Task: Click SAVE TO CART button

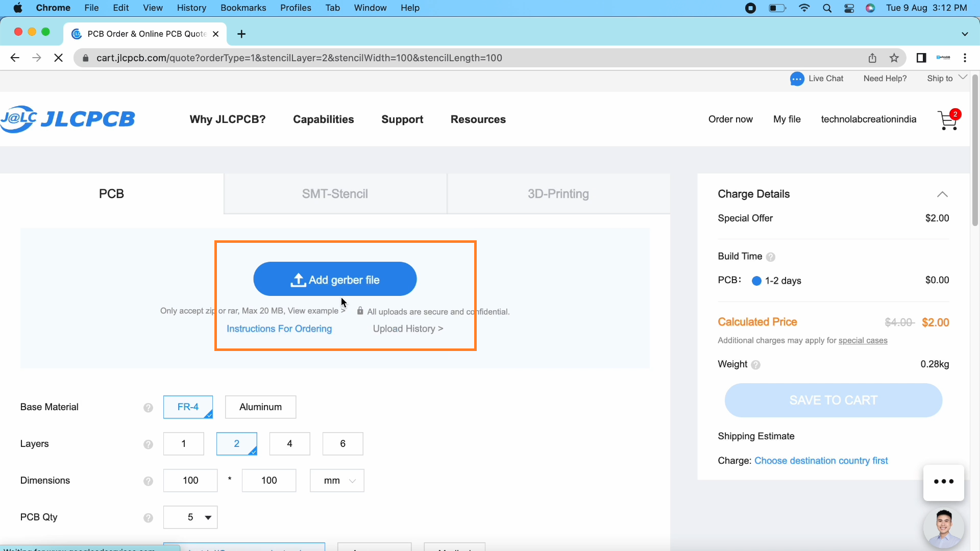Action: [x=834, y=400]
